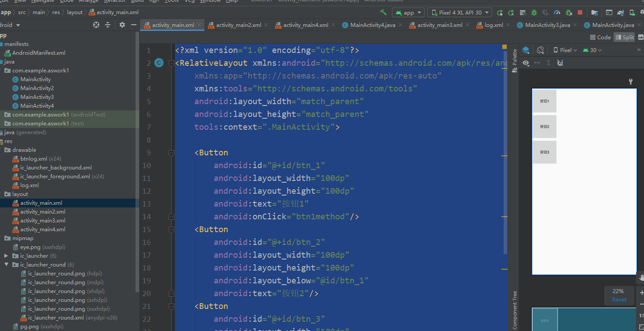Open the Select Design Surface layers icon
This screenshot has width=644, height=331.
click(526, 50)
